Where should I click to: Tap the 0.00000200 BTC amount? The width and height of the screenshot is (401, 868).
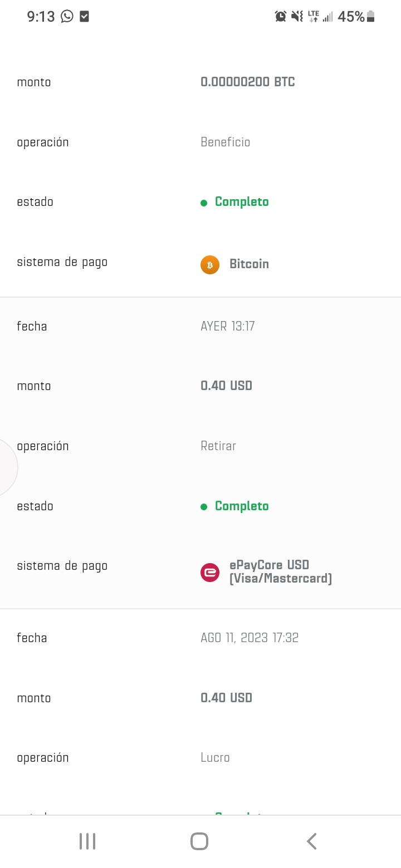pyautogui.click(x=248, y=82)
